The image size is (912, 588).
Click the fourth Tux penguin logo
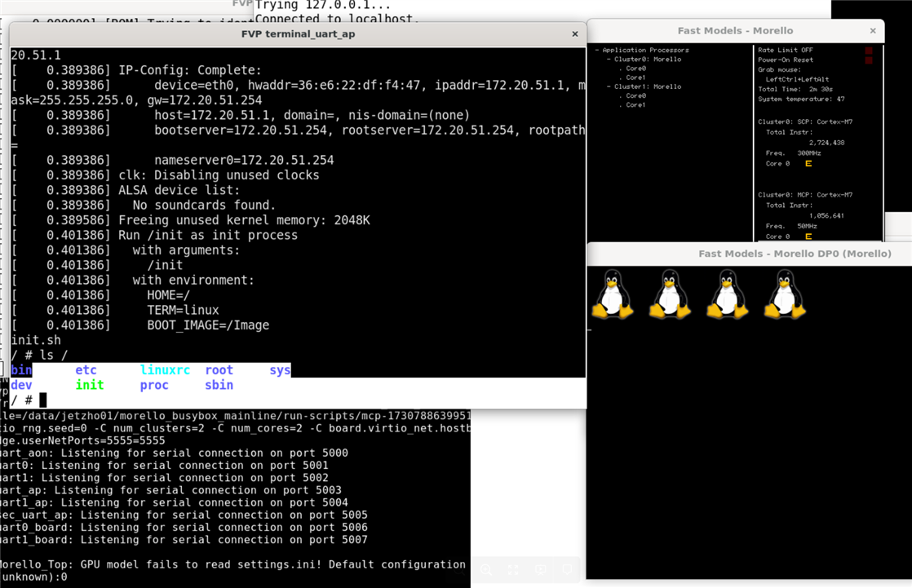[x=785, y=294]
